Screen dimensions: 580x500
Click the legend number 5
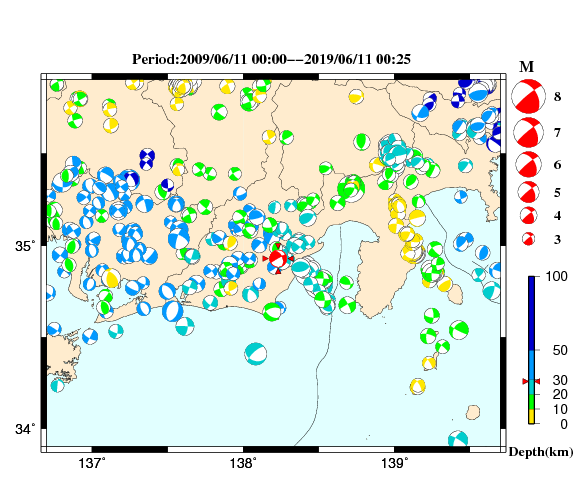click(557, 193)
